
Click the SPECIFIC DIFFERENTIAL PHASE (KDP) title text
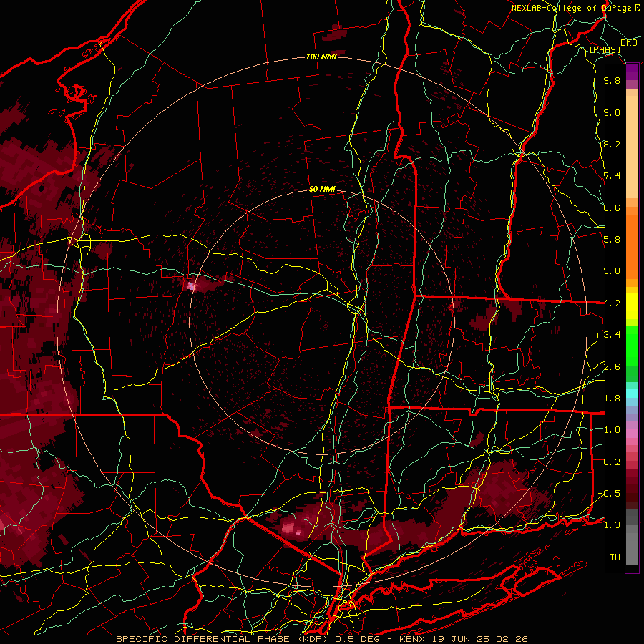point(223,639)
